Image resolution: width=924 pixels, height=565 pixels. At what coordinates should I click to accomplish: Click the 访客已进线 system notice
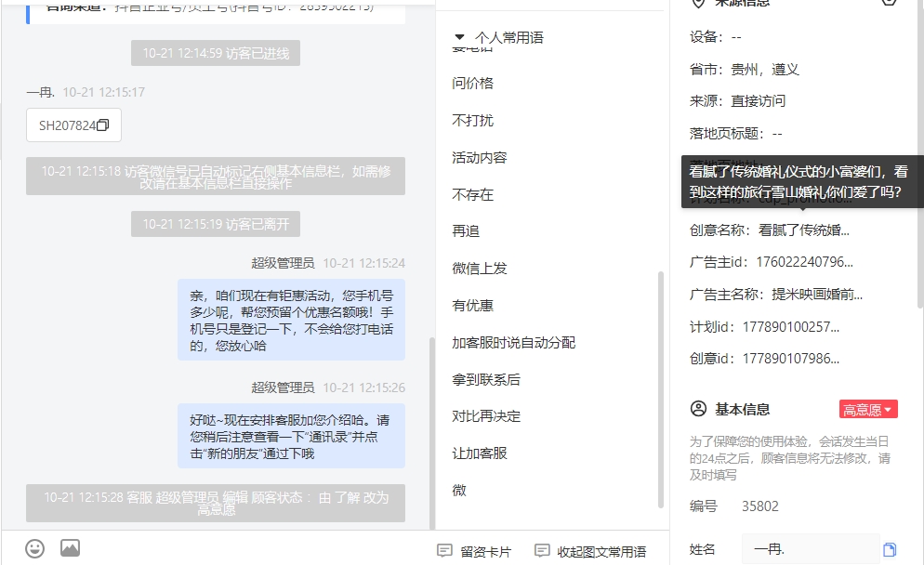[x=216, y=53]
